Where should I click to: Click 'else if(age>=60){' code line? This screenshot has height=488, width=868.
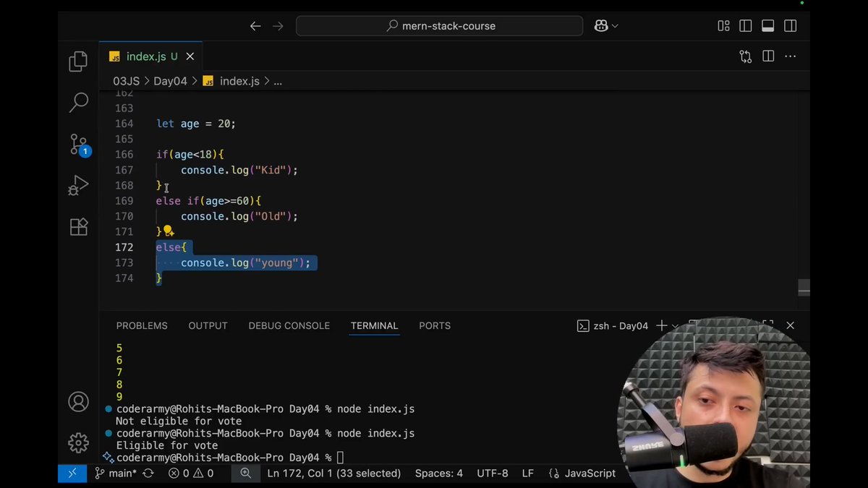click(x=208, y=201)
